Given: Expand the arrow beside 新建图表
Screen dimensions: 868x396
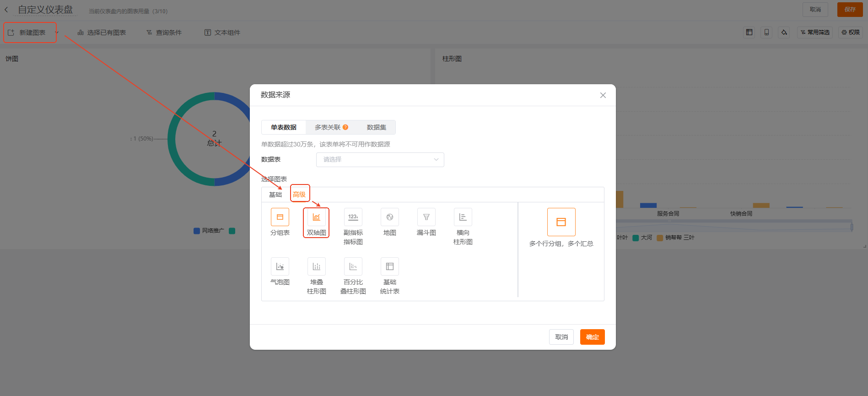Looking at the screenshot, I should pos(57,33).
